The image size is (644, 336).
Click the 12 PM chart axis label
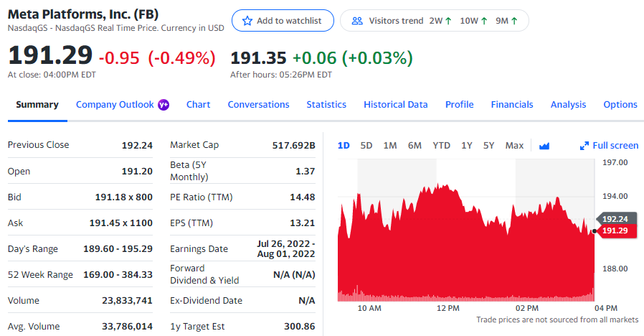click(x=448, y=309)
